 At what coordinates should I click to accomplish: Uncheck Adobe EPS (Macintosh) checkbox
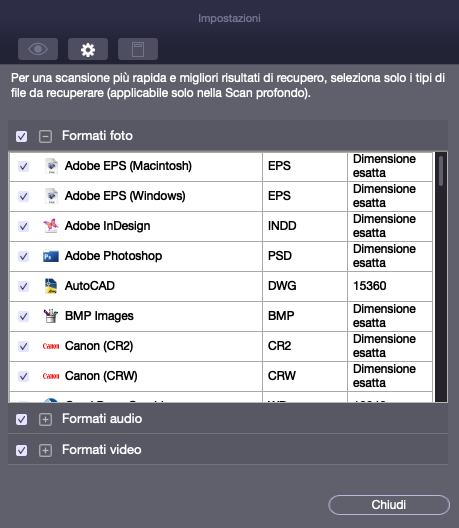(x=24, y=166)
